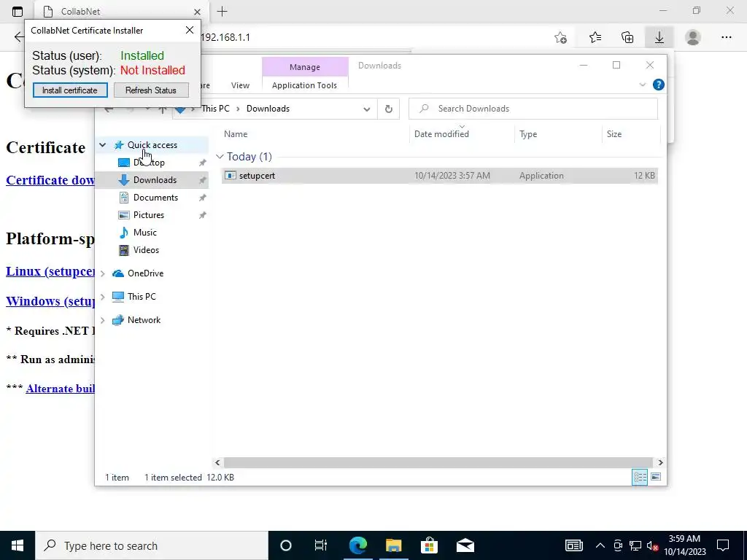Click Install certificate button
The height and width of the screenshot is (560, 747).
[70, 90]
